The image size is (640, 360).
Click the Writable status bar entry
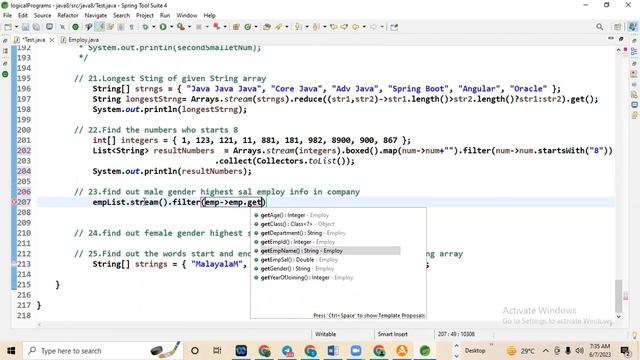click(325, 334)
